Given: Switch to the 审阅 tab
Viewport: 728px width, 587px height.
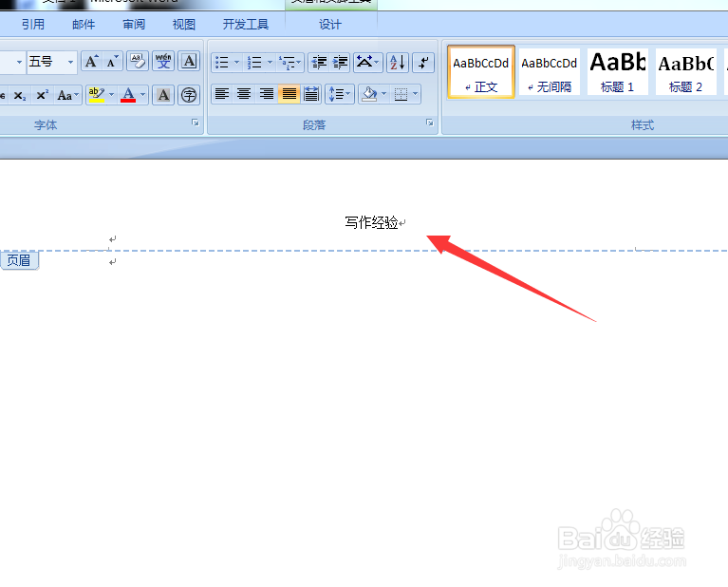Looking at the screenshot, I should coord(134,24).
